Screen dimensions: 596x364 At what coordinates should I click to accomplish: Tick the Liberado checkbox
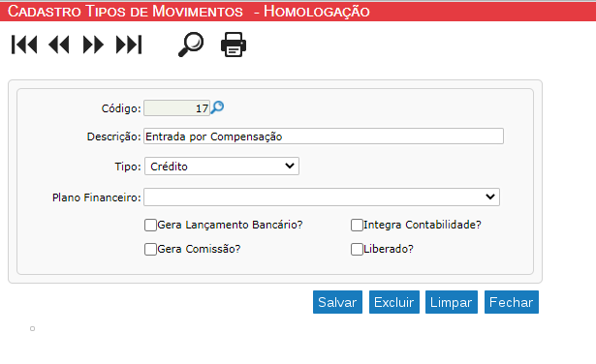click(x=357, y=250)
